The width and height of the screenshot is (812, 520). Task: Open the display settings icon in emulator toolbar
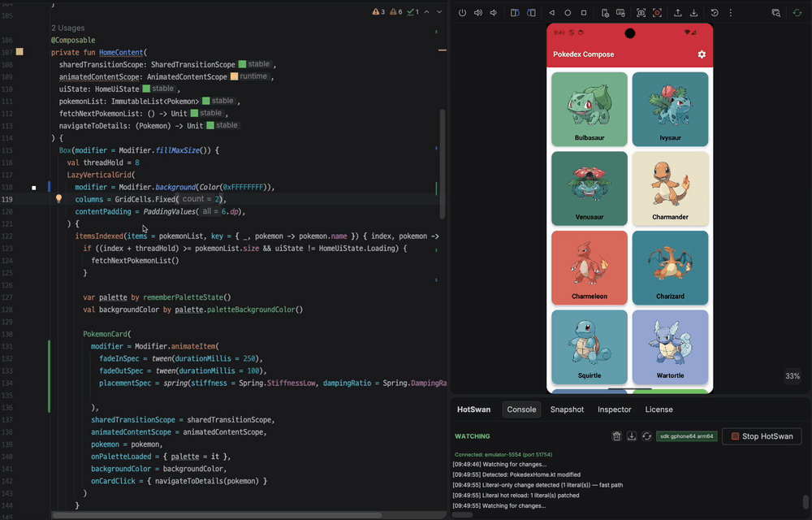[620, 13]
